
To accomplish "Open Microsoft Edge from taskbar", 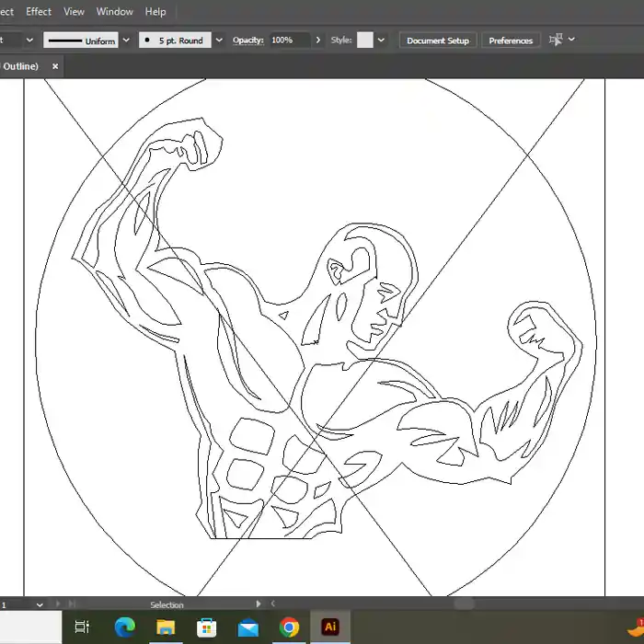I will point(125,627).
